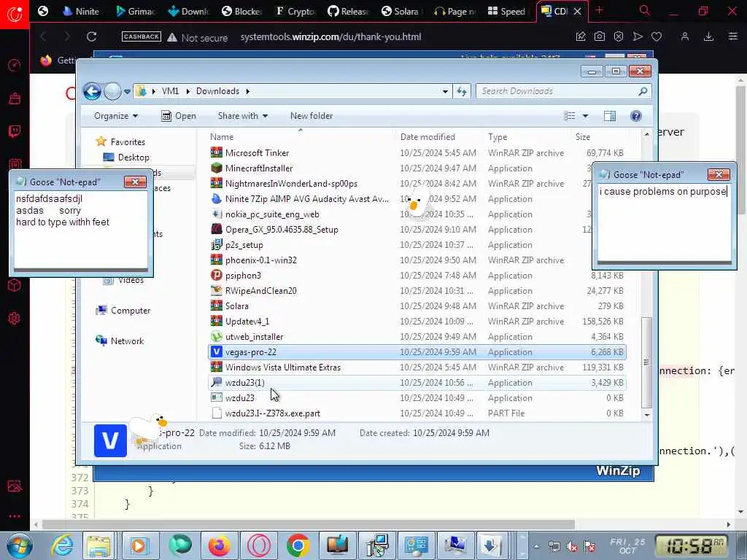747x560 pixels.
Task: Open Twitch panel in Opera sidebar
Action: [15, 131]
